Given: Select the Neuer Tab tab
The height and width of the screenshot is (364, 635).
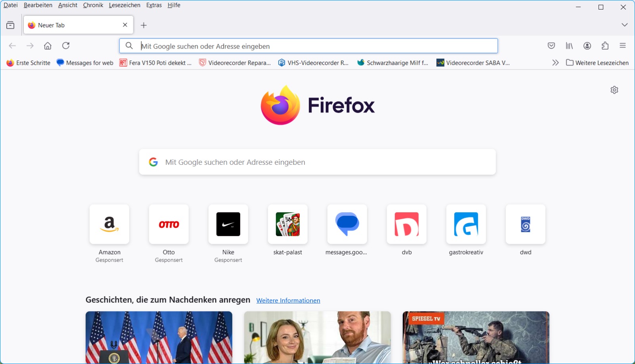Looking at the screenshot, I should [79, 25].
